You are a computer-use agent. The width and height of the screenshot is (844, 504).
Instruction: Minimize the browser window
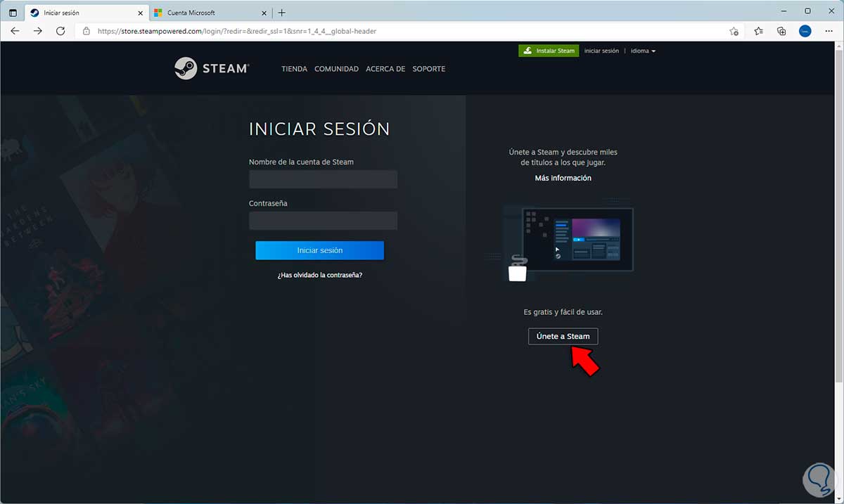[784, 11]
